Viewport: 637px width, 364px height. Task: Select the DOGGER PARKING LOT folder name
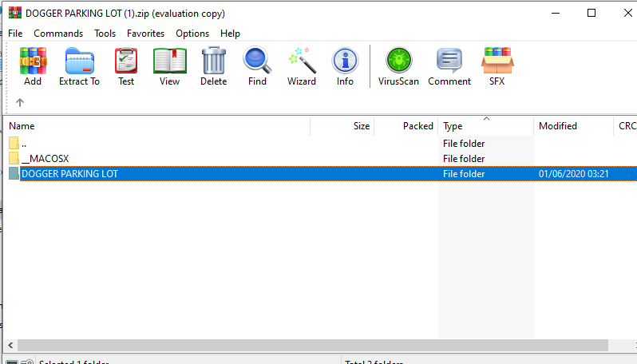click(x=69, y=174)
